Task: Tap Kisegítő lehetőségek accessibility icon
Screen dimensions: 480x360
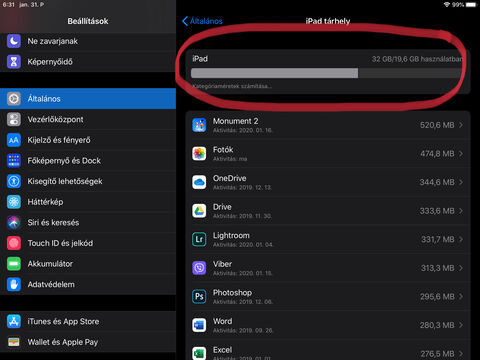Action: (x=14, y=181)
